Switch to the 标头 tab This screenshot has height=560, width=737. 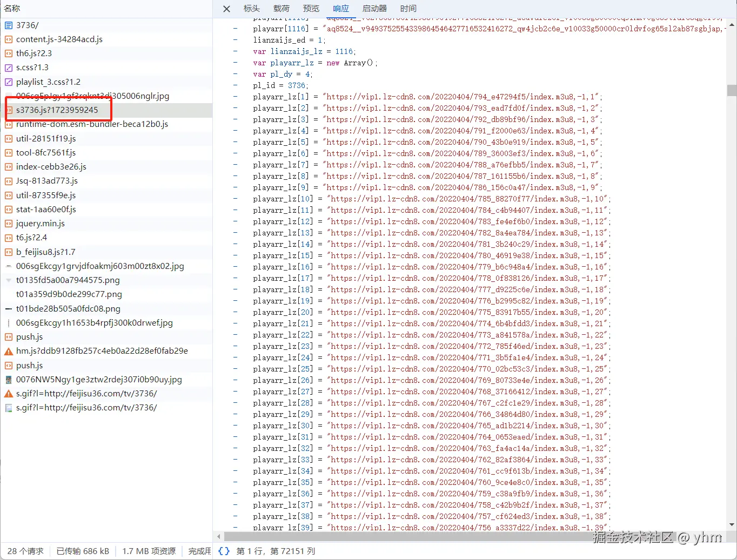coord(252,9)
